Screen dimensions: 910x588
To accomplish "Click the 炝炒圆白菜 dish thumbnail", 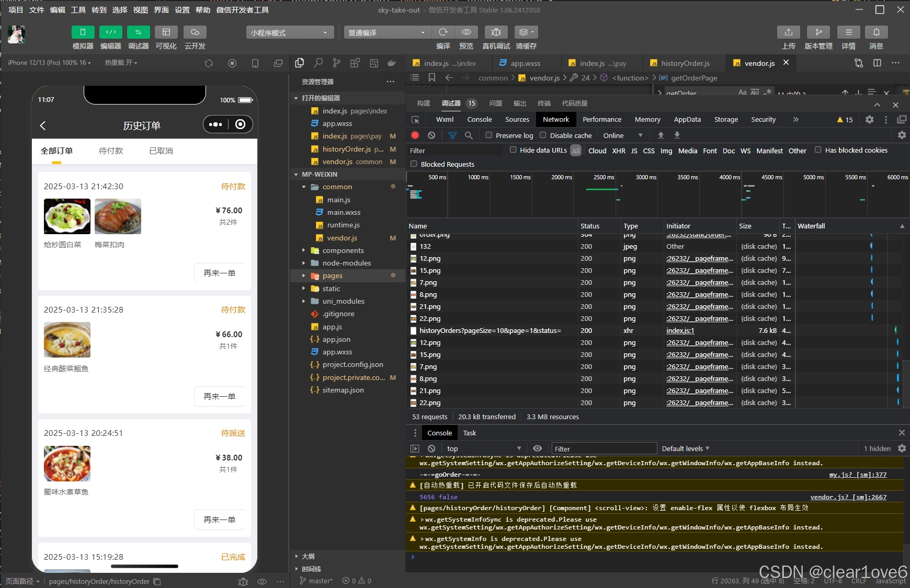I will (x=67, y=216).
